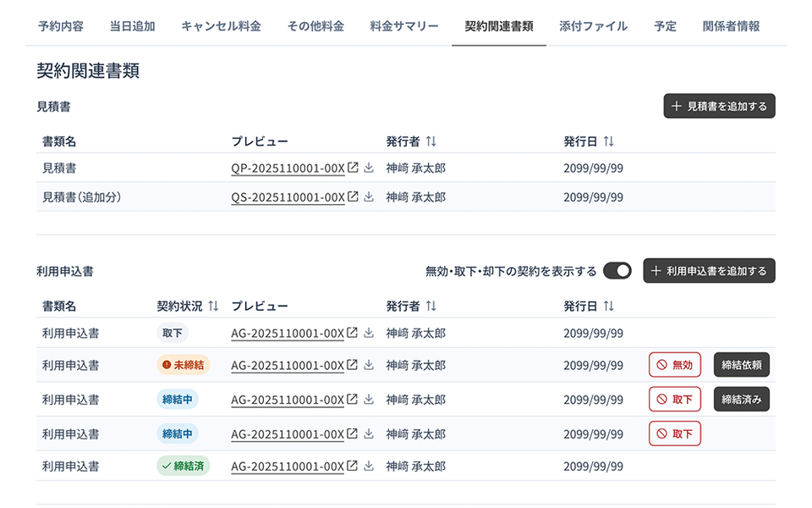Sort 見積書 table by 発行者

(x=431, y=141)
